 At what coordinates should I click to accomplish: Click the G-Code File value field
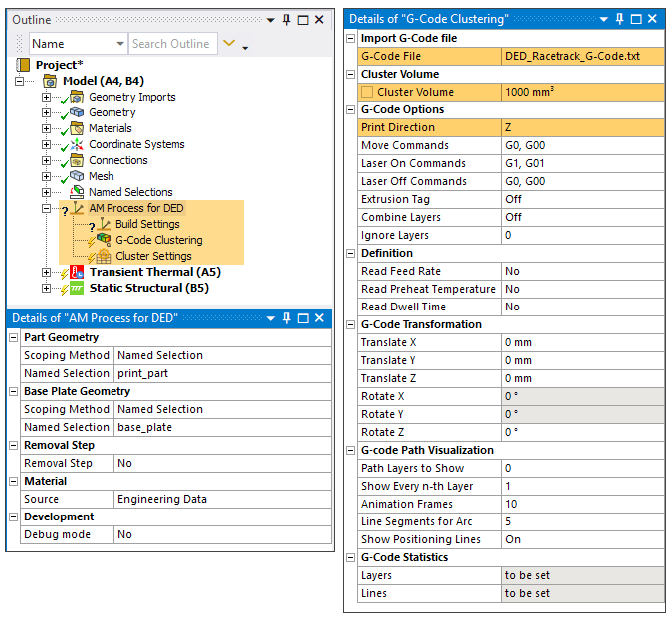(x=581, y=57)
